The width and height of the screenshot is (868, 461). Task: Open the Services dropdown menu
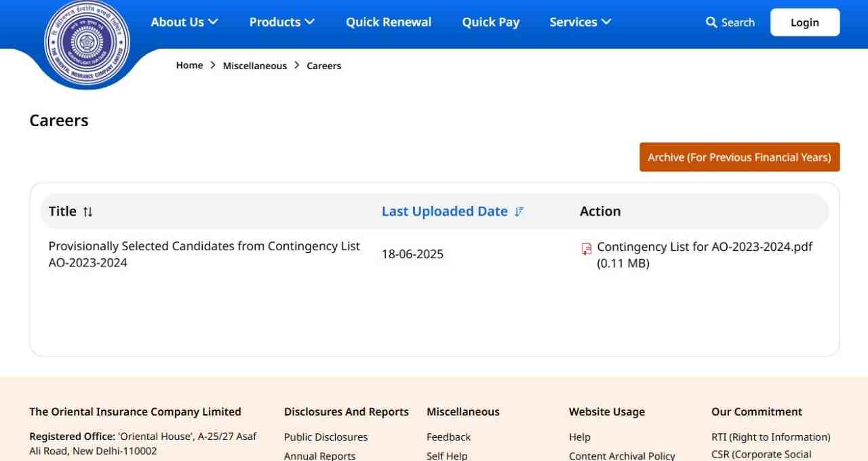pyautogui.click(x=580, y=22)
